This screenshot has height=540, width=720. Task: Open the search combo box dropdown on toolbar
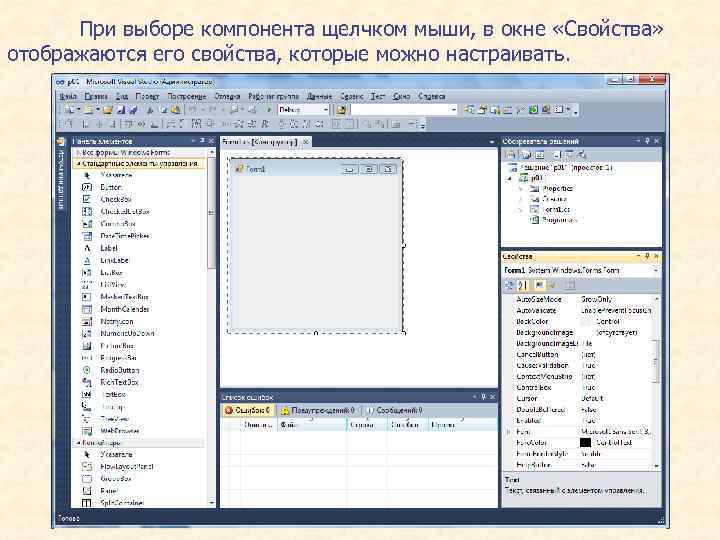tap(454, 110)
